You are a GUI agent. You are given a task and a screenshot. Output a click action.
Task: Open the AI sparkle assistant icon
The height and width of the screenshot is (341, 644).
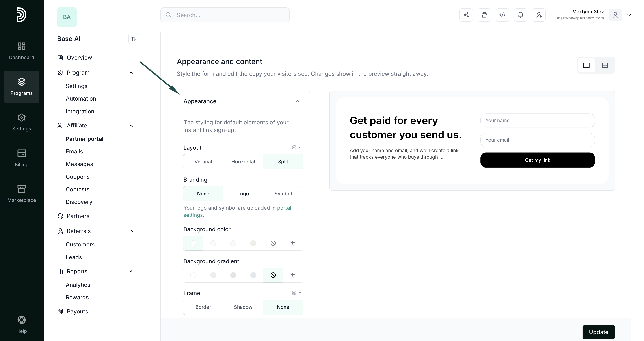coord(466,15)
